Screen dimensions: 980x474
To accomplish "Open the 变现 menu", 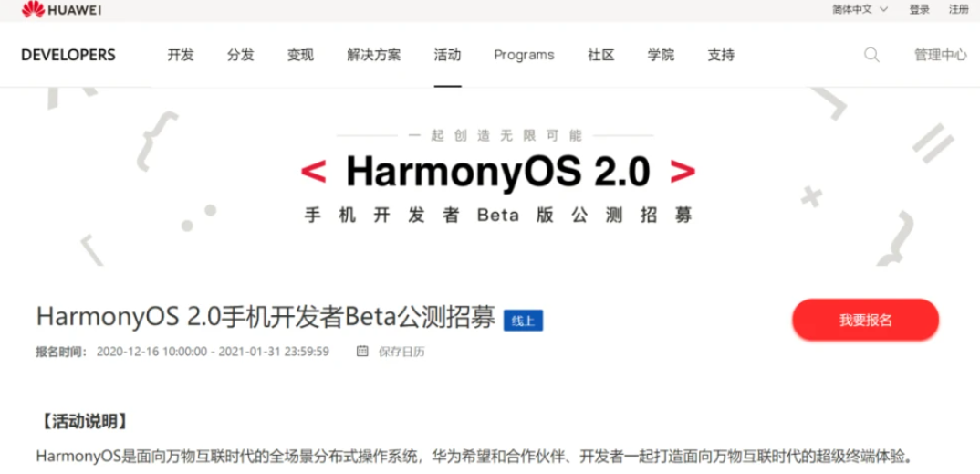I will point(300,55).
